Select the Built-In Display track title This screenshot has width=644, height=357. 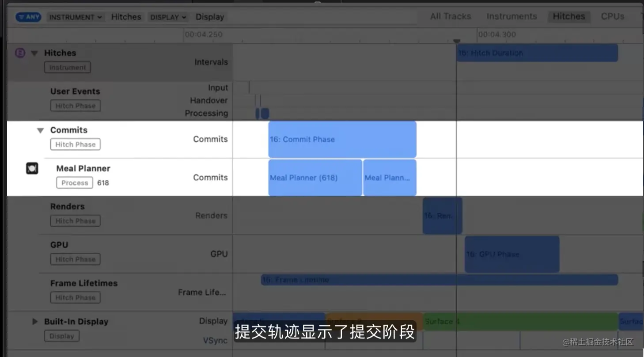pos(76,322)
